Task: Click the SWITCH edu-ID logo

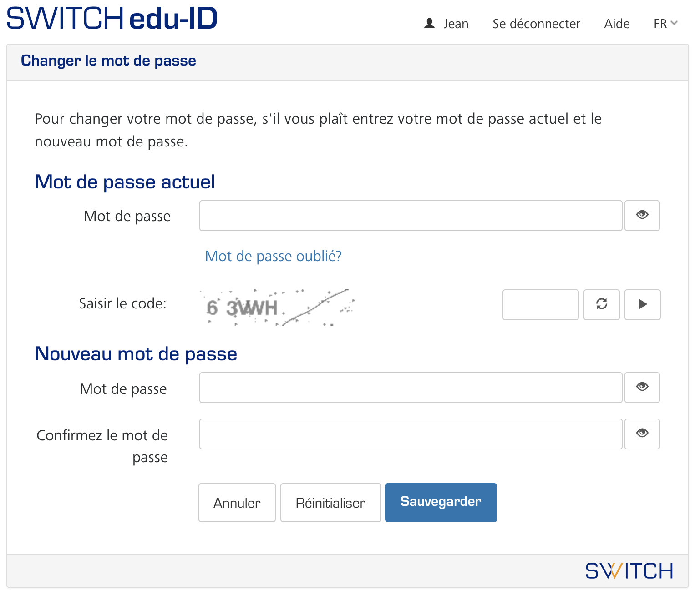Action: tap(112, 19)
